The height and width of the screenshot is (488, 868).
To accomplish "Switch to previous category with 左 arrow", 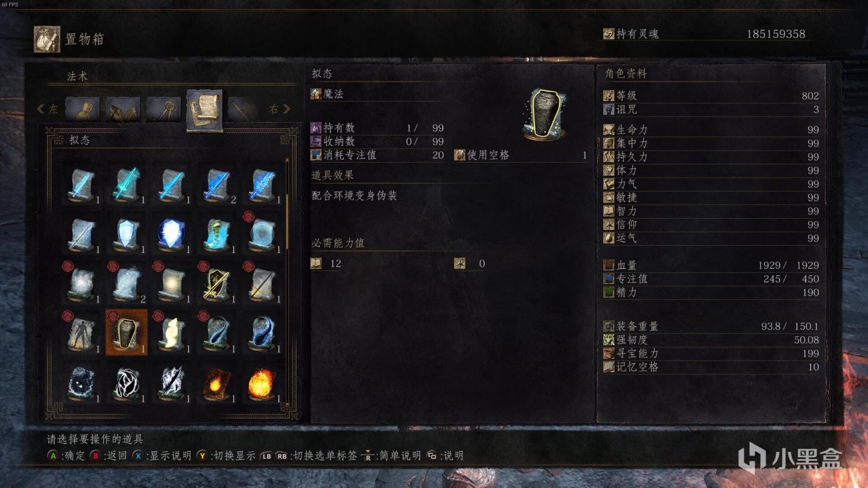I will (48, 109).
